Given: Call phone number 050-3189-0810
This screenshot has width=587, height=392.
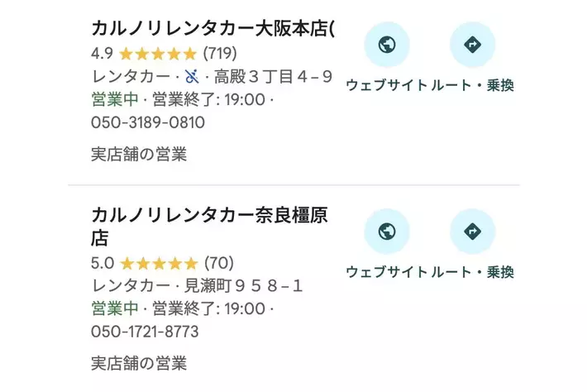Looking at the screenshot, I should click(x=148, y=122).
